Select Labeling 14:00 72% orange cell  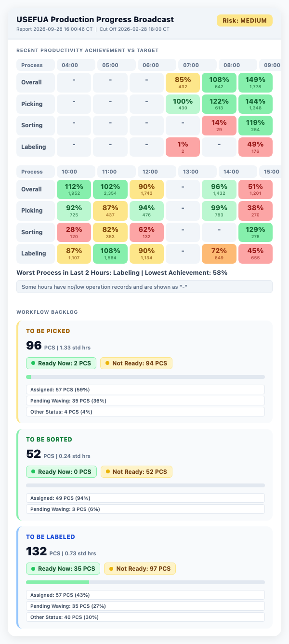(219, 254)
